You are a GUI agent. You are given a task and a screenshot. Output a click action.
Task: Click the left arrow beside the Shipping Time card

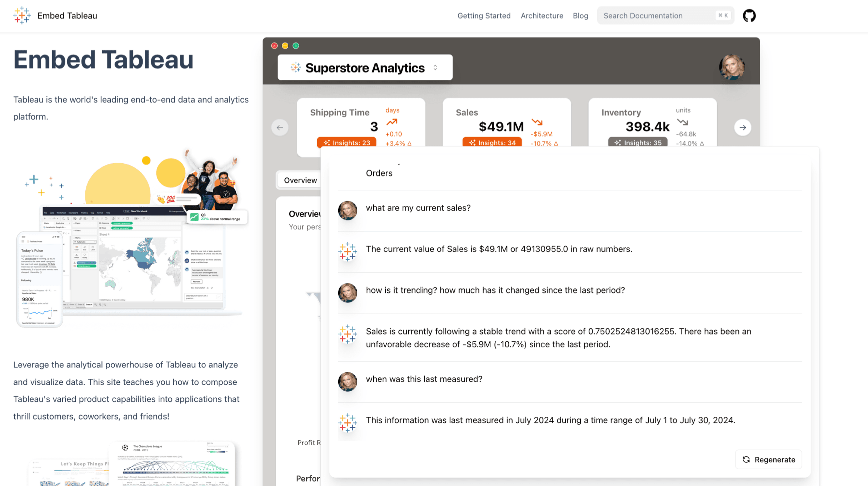(x=280, y=127)
